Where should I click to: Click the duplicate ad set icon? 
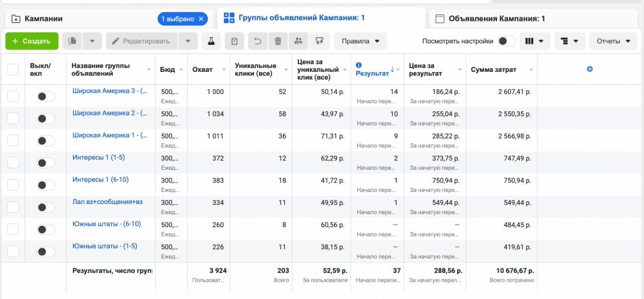point(73,41)
